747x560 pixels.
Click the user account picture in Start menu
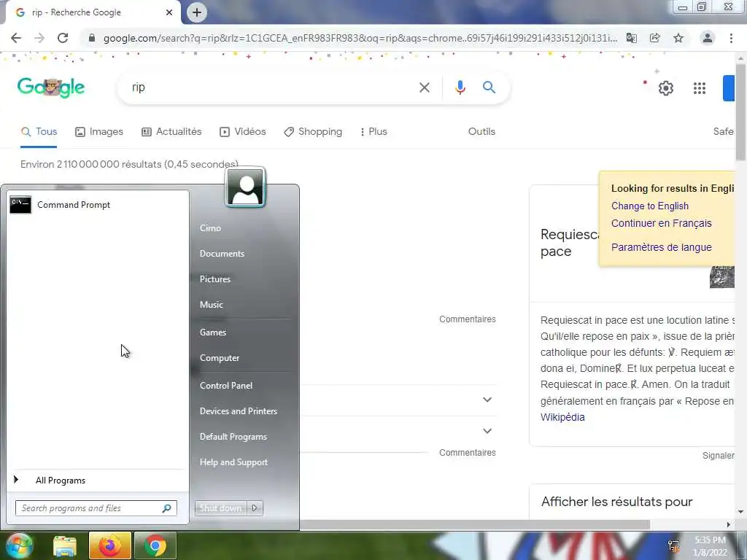[x=245, y=187]
